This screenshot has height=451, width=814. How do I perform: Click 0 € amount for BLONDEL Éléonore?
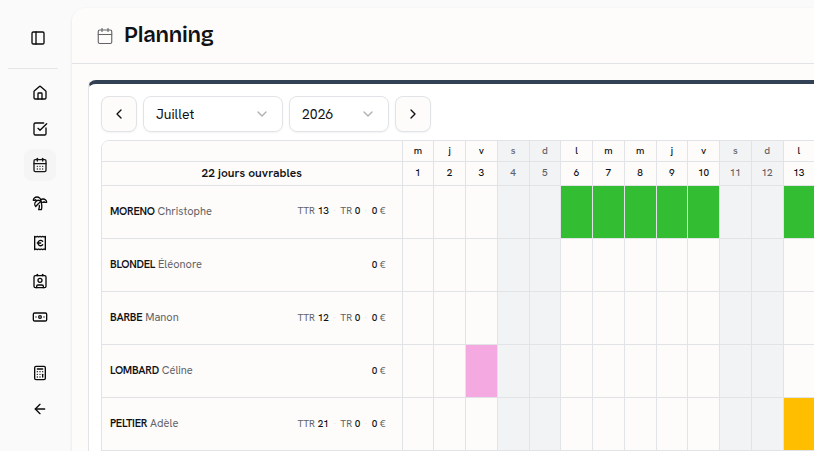click(378, 265)
